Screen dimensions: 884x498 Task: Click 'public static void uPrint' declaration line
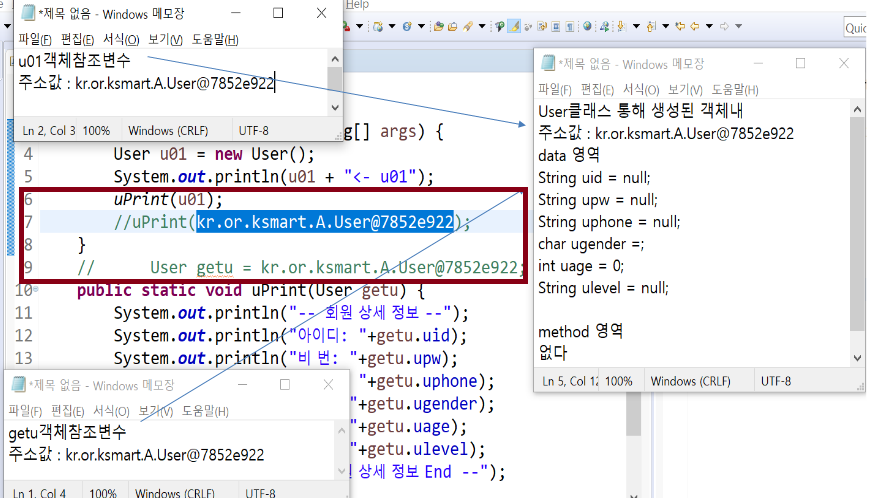coord(251,290)
